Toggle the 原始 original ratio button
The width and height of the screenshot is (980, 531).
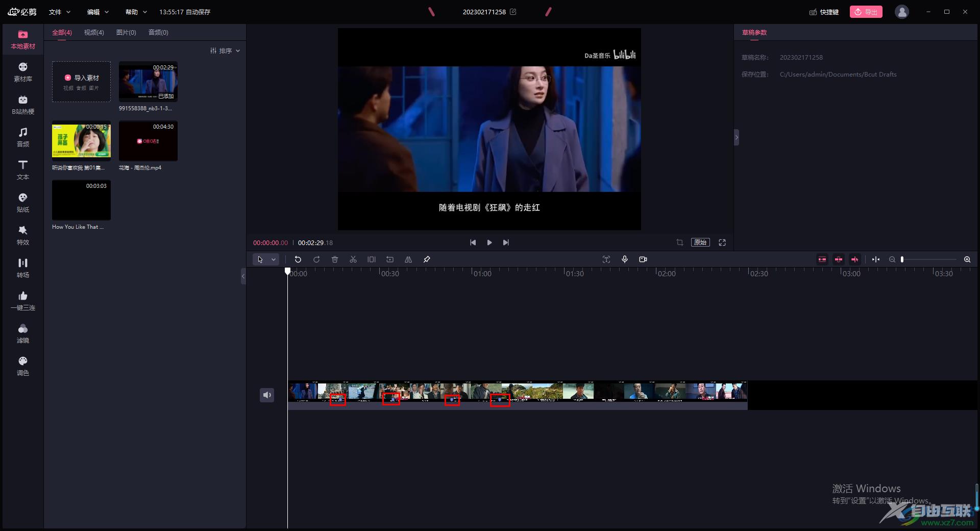pyautogui.click(x=700, y=243)
